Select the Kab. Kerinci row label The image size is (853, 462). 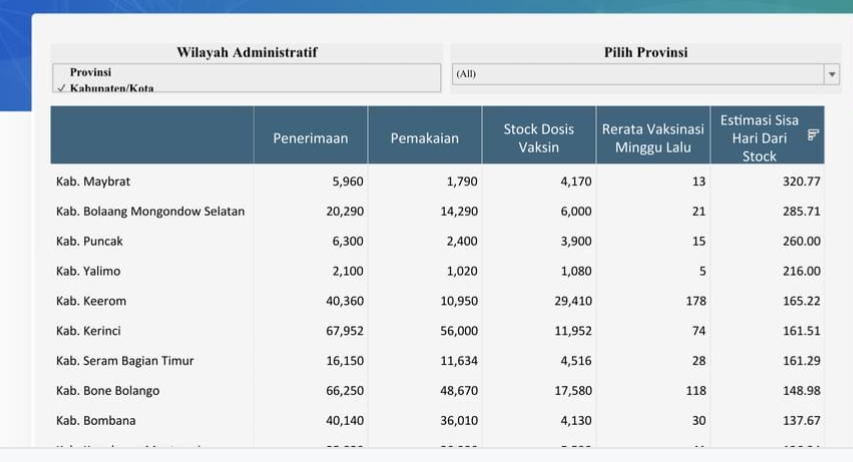tap(91, 331)
